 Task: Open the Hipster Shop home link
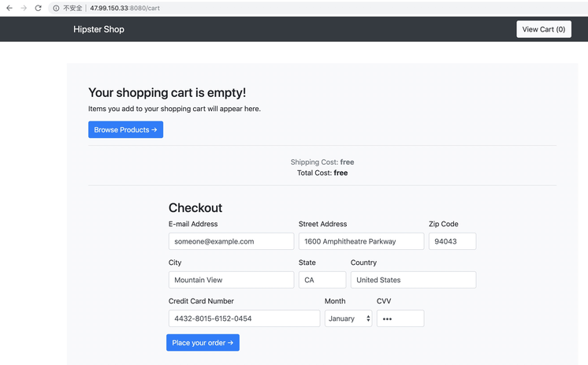point(99,29)
